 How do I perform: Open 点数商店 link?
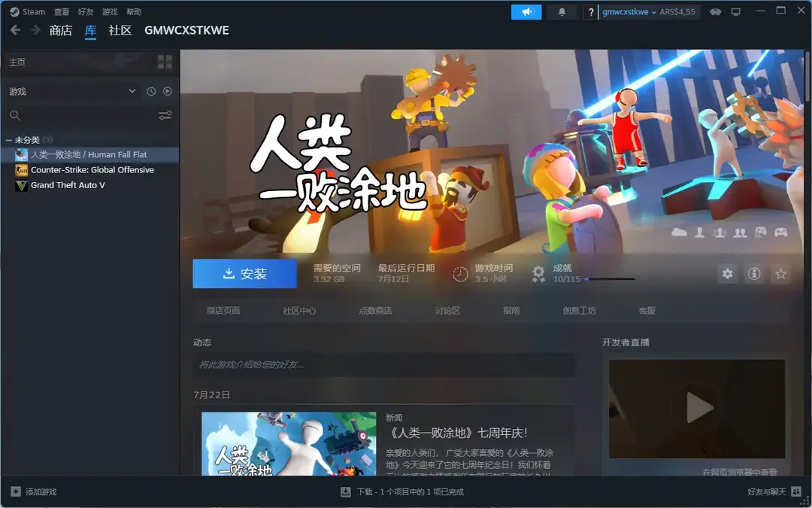point(375,311)
